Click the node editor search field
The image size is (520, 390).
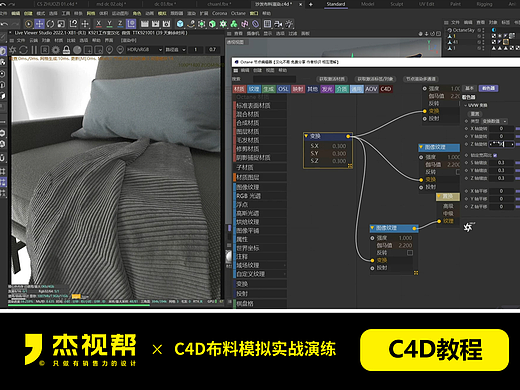coord(274,79)
